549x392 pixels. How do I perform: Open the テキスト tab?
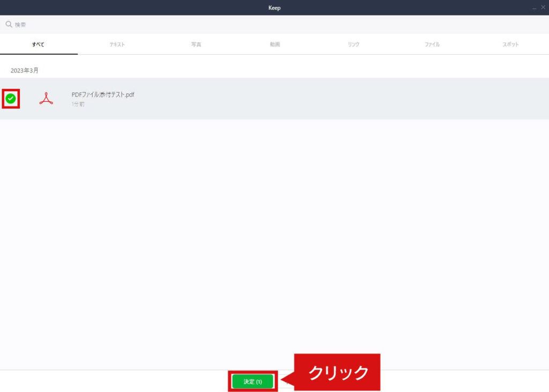click(116, 45)
